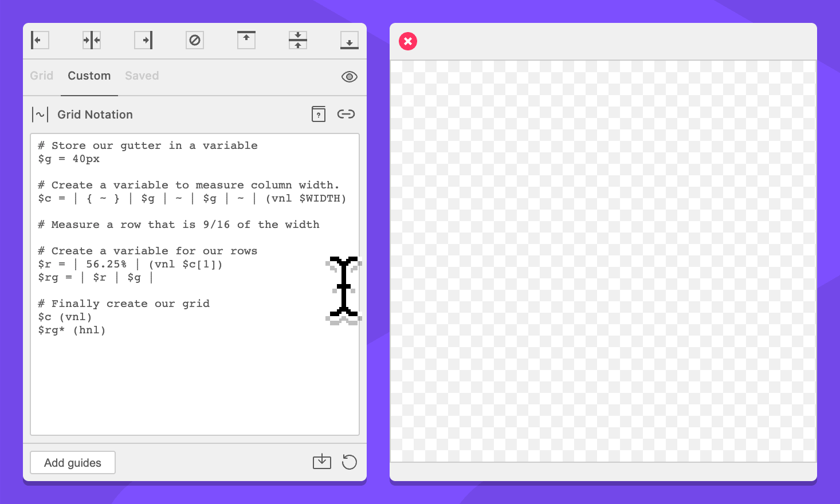Click the link icon beside Grid Notation
Image resolution: width=840 pixels, height=504 pixels.
[x=346, y=114]
